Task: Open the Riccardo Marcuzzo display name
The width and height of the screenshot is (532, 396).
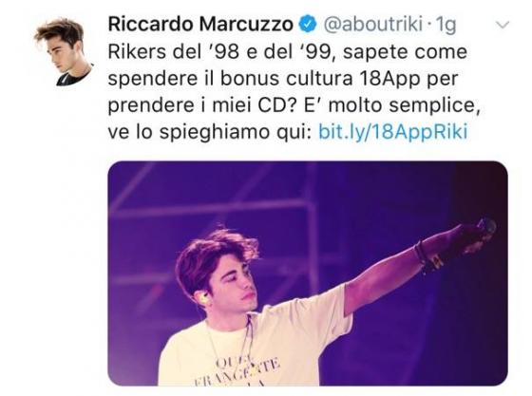Action: pos(200,24)
